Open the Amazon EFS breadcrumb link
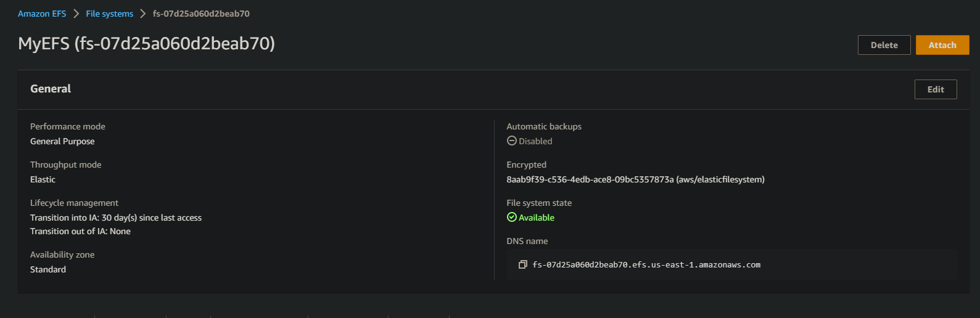980x318 pixels. (42, 14)
